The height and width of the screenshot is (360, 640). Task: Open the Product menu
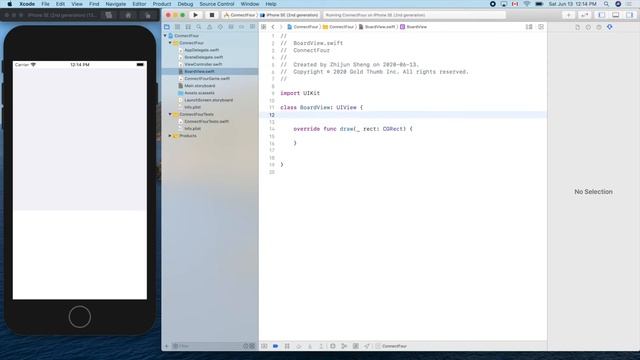(x=162, y=4)
